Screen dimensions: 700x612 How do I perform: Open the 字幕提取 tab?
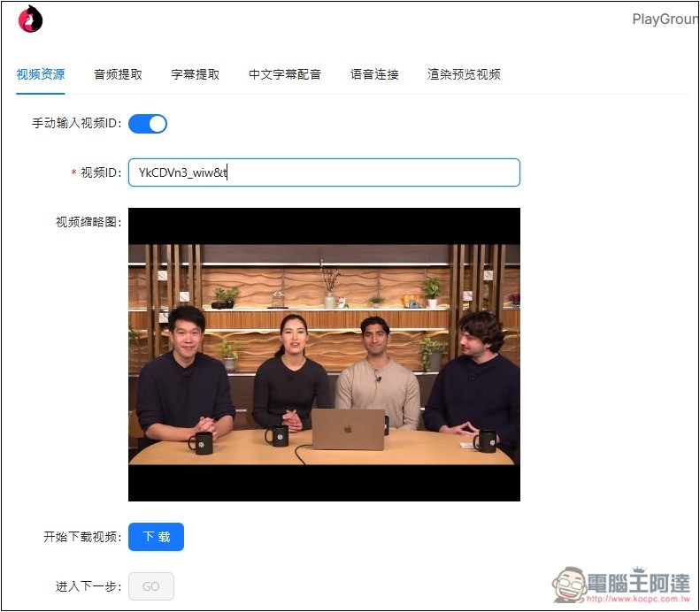pyautogui.click(x=196, y=74)
